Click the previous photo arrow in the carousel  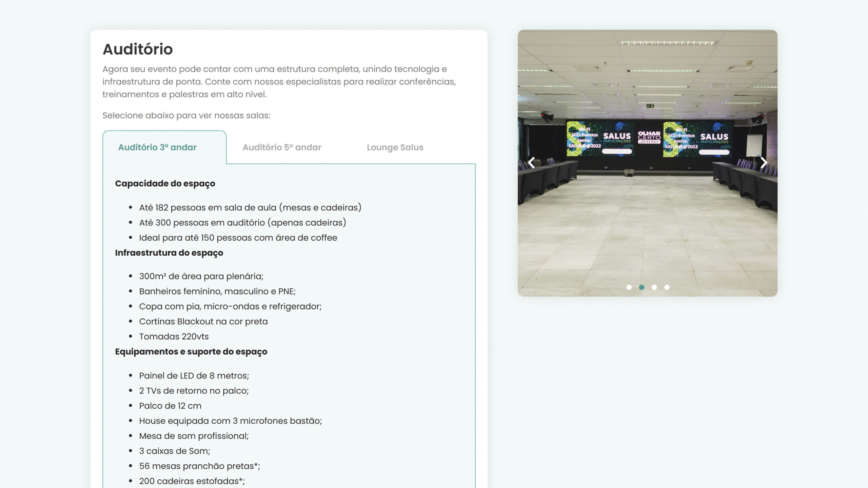pos(532,163)
